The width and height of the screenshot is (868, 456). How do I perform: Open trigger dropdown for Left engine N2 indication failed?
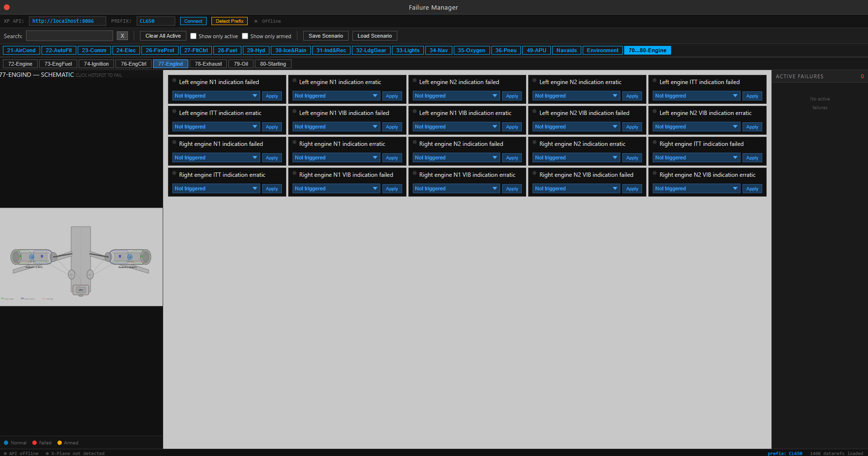coord(456,96)
